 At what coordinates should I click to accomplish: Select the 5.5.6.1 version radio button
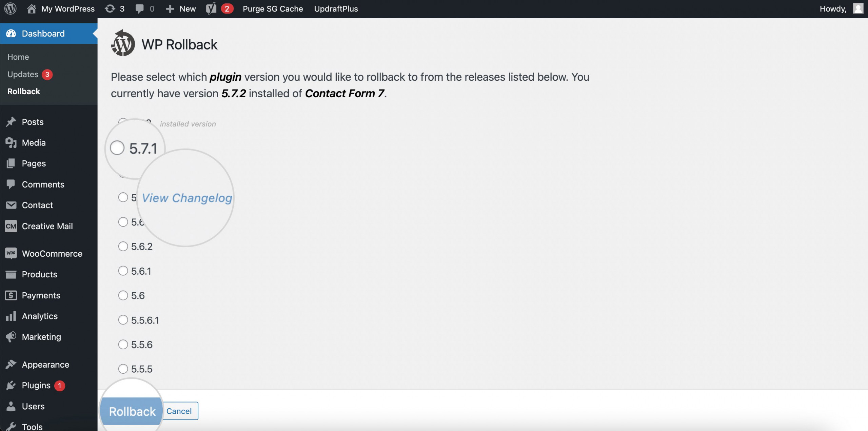[123, 320]
